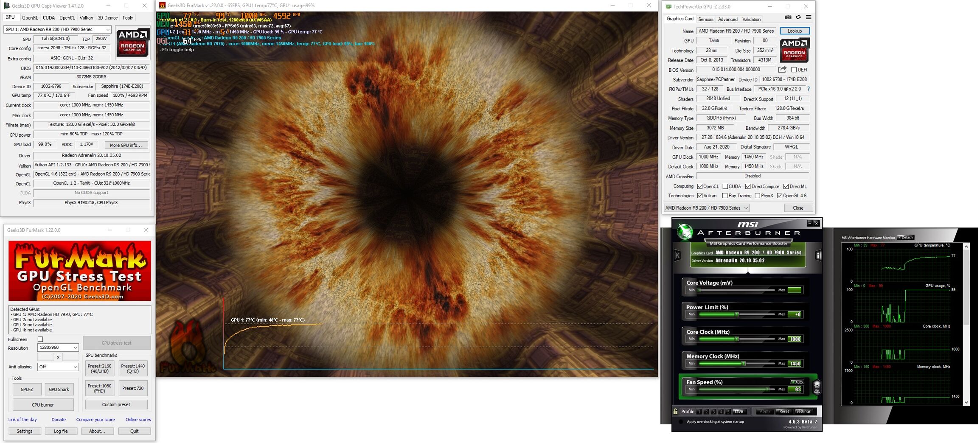Take a GPU-Z screenshot with the camera icon
The image size is (980, 443).
click(x=788, y=17)
